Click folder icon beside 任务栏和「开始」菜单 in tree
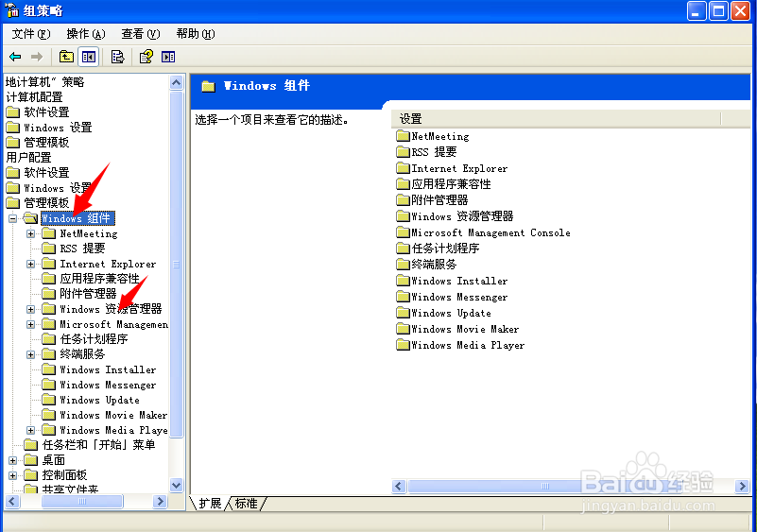This screenshot has height=532, width=757. point(30,445)
